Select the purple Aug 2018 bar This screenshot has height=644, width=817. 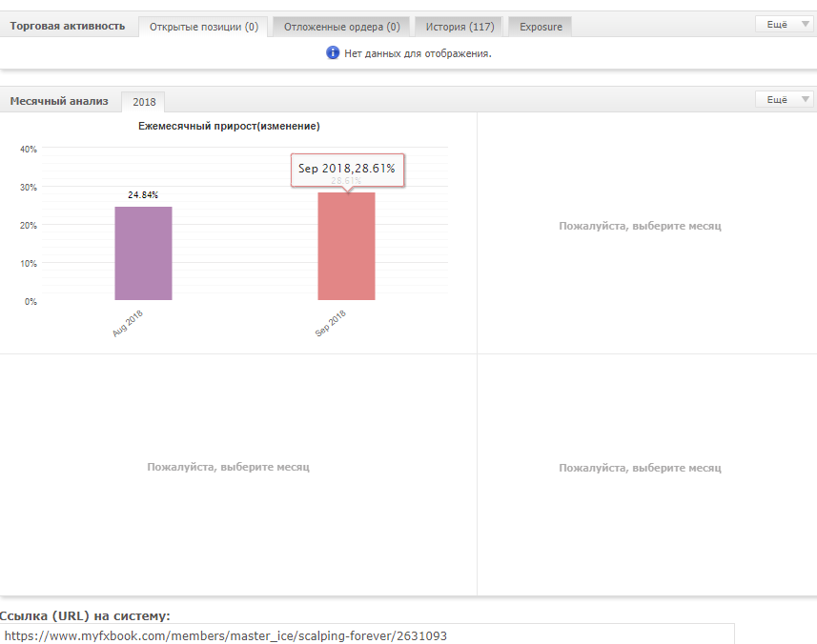point(143,253)
